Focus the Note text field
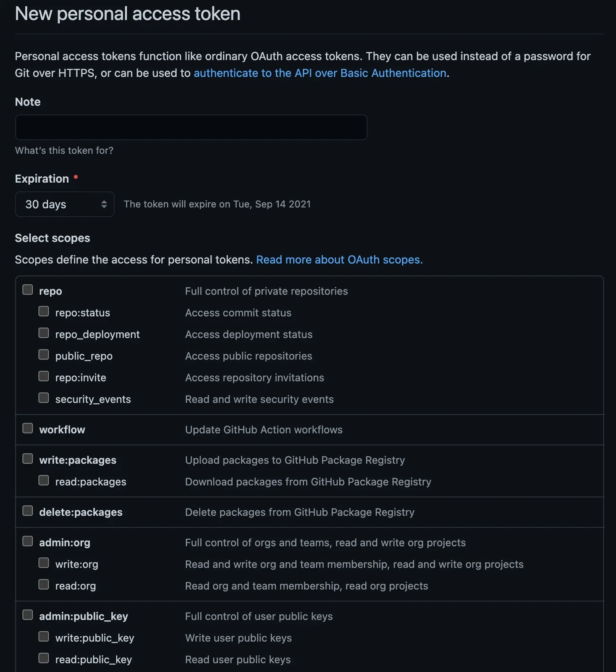616x672 pixels. 191,127
